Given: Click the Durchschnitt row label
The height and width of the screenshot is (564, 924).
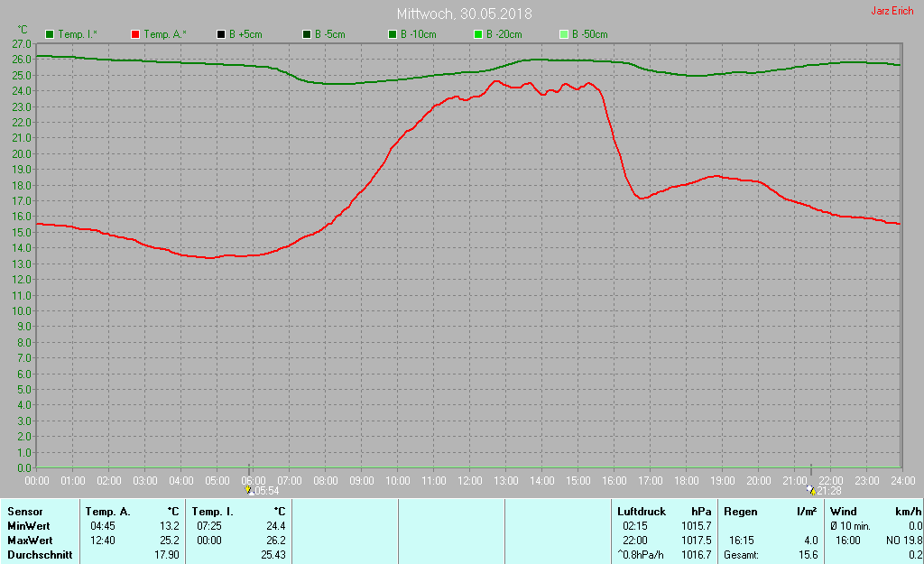Looking at the screenshot, I should [39, 555].
